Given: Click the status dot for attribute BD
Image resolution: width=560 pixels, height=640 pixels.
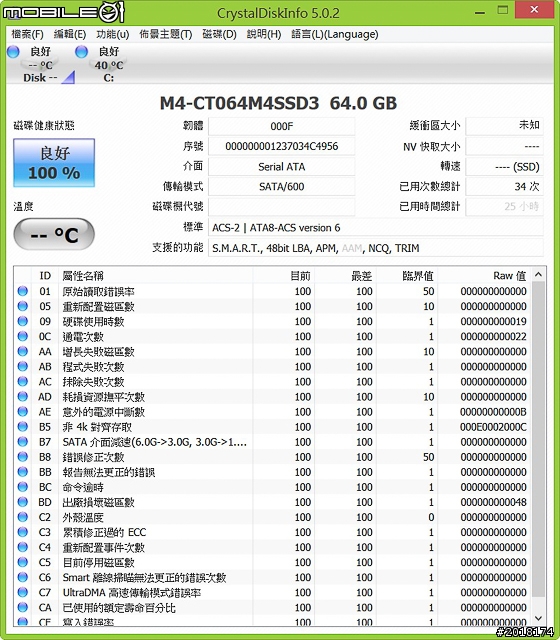Looking at the screenshot, I should pyautogui.click(x=23, y=502).
